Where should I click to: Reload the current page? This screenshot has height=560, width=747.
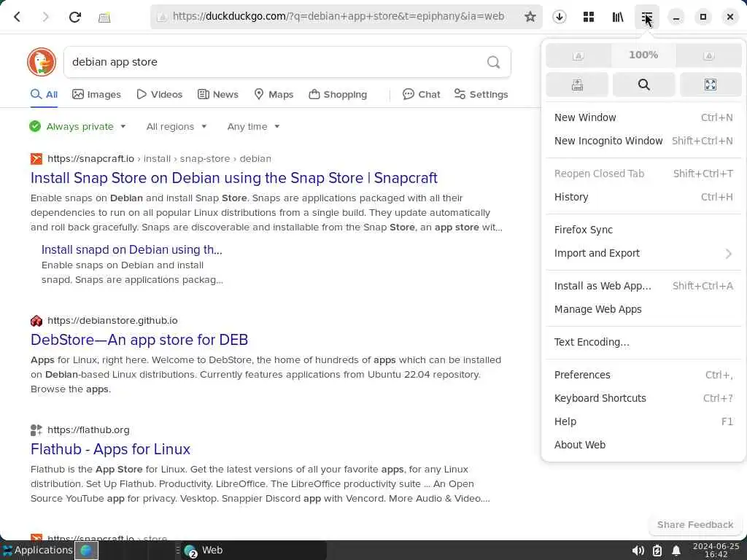tap(75, 17)
